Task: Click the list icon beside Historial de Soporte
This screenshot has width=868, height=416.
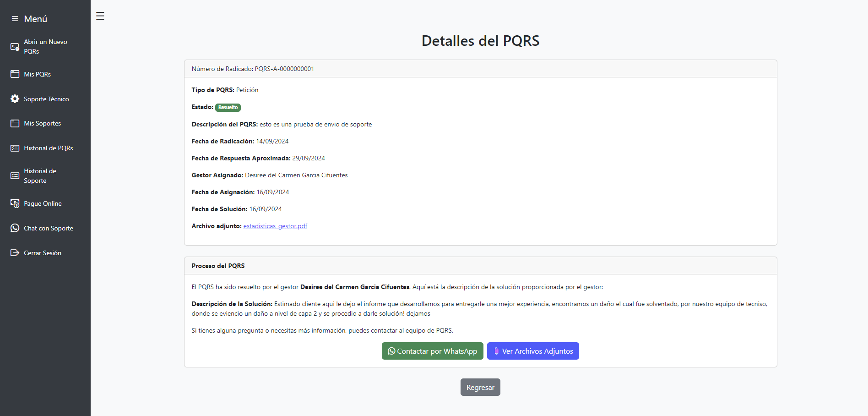Action: pyautogui.click(x=15, y=176)
